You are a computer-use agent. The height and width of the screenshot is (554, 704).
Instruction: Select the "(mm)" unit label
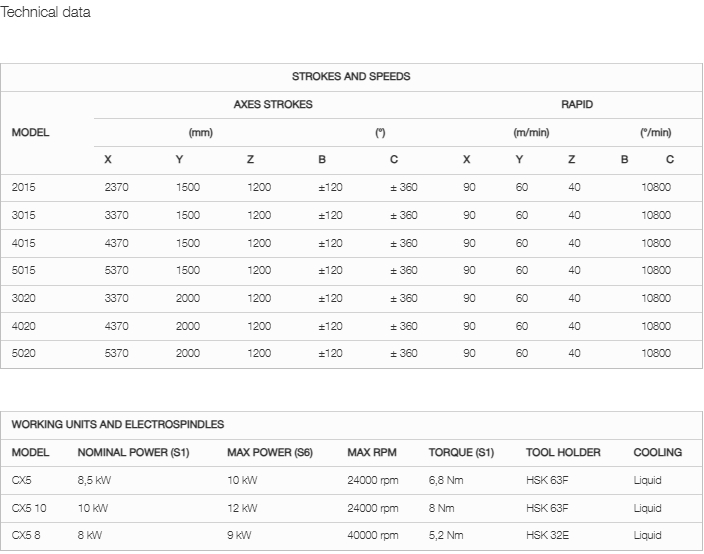click(x=201, y=132)
